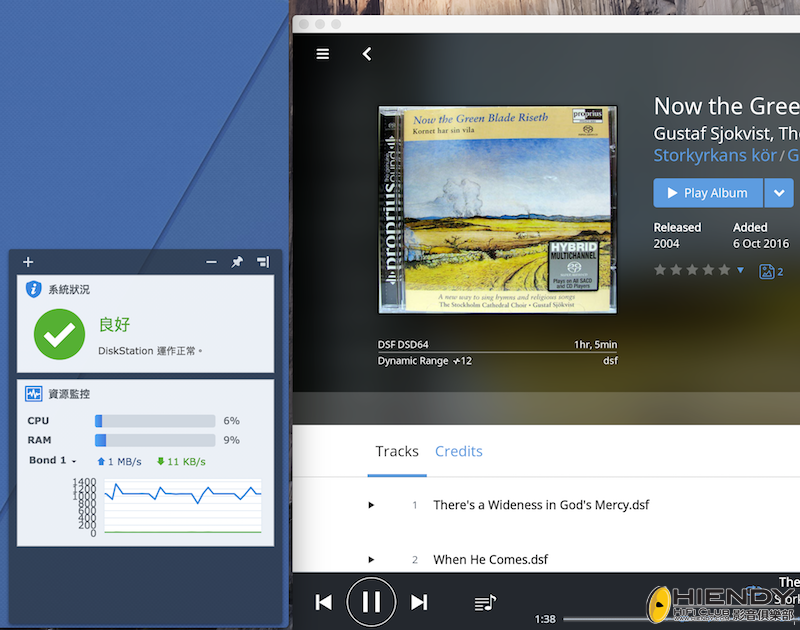Click the DSF DSD64 format label
Screen dimensions: 800x630
click(403, 344)
